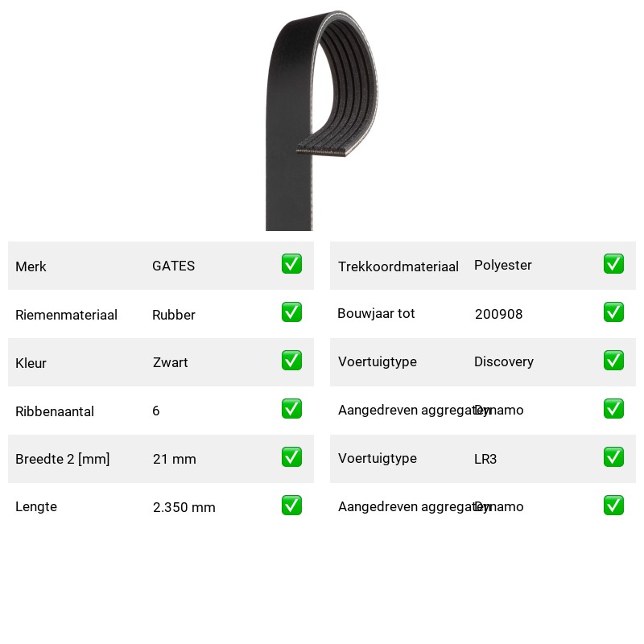Click the Discovery vehicle type value
Viewport: 644px width, 644px height.
(504, 361)
